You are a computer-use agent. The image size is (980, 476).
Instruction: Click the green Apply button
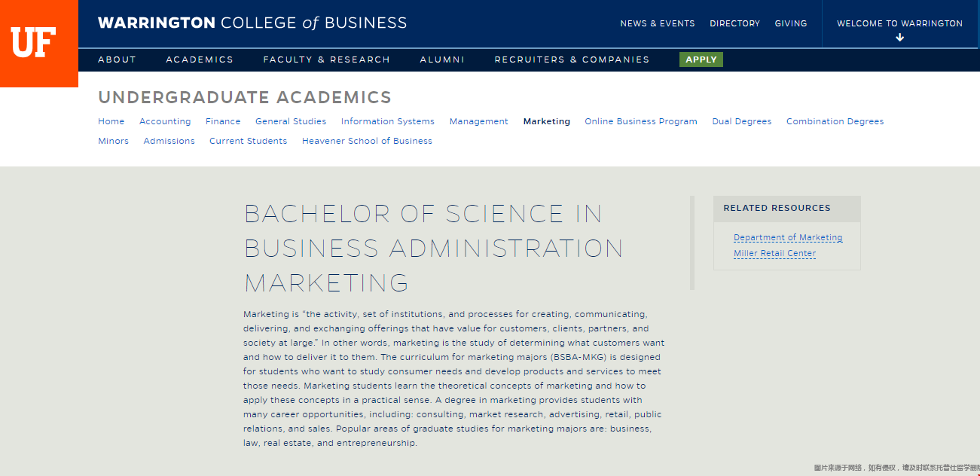[x=701, y=59]
